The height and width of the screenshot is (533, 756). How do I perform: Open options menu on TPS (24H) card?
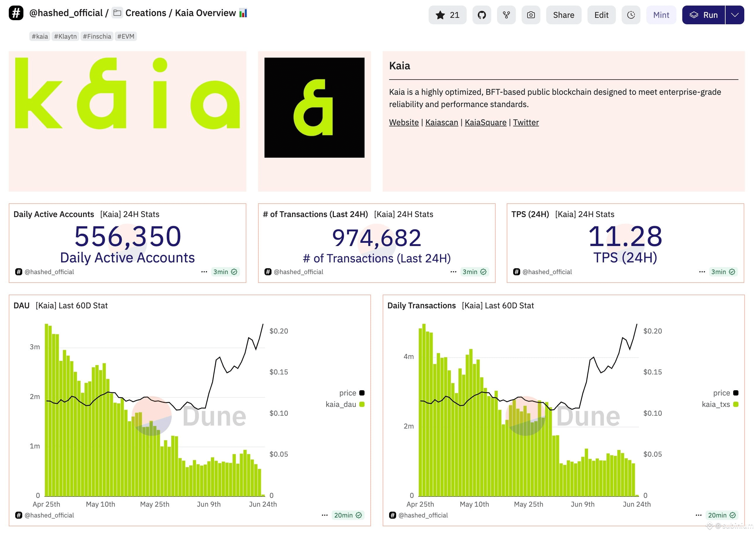pyautogui.click(x=702, y=272)
